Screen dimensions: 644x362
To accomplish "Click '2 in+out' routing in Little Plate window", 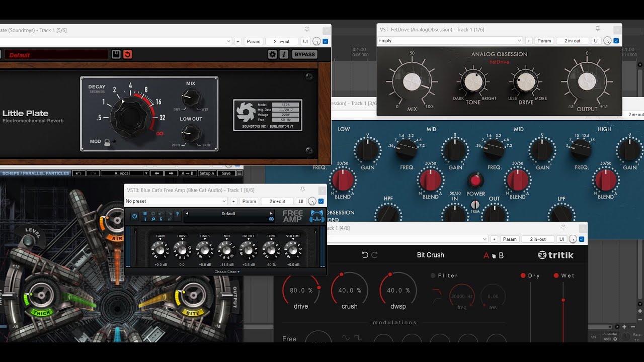I will pos(282,41).
